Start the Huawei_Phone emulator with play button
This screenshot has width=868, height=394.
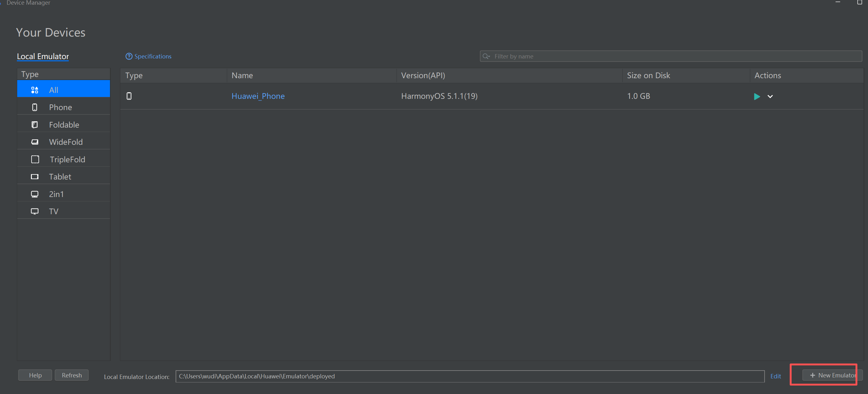click(x=757, y=97)
